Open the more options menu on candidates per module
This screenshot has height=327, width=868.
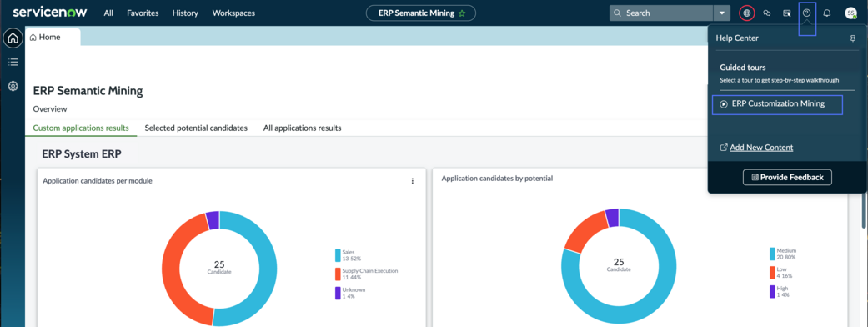click(x=413, y=181)
